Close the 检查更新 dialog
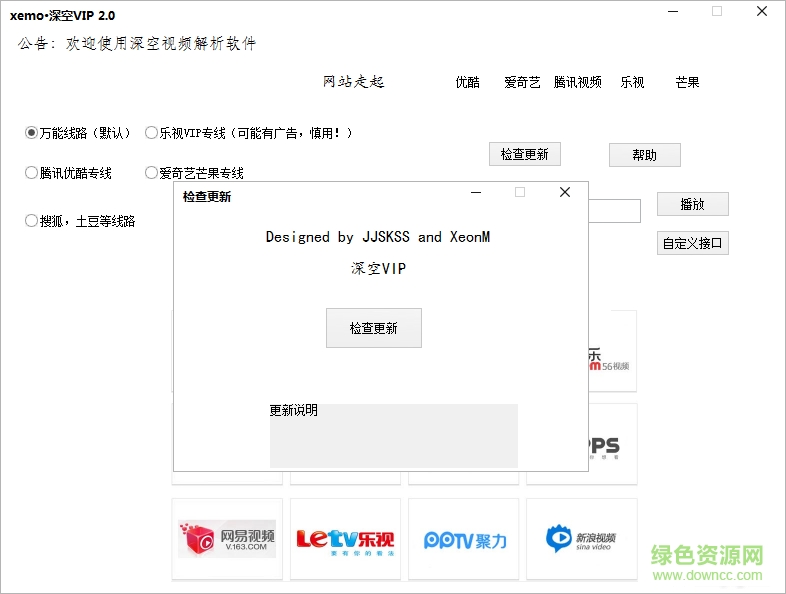Screen dimensions: 786x594 (x=565, y=192)
